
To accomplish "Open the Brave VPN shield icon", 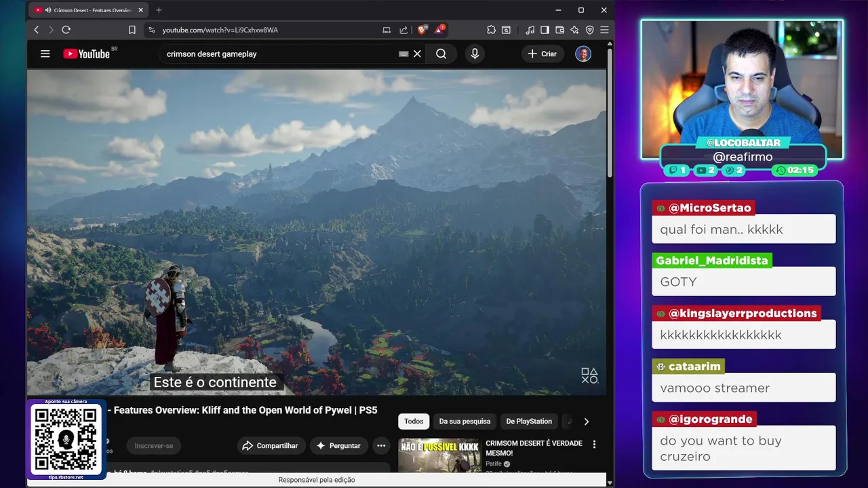I will point(589,30).
